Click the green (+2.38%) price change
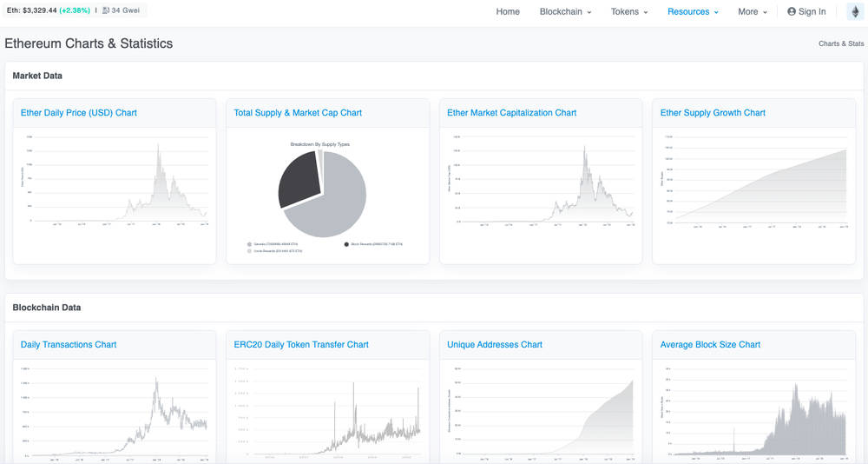The height and width of the screenshot is (464, 868). tap(75, 10)
